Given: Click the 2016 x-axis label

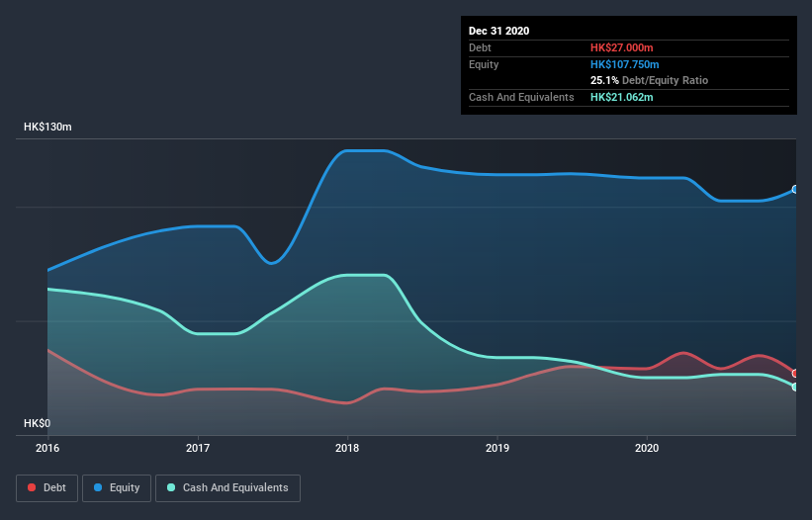Looking at the screenshot, I should click(x=47, y=448).
